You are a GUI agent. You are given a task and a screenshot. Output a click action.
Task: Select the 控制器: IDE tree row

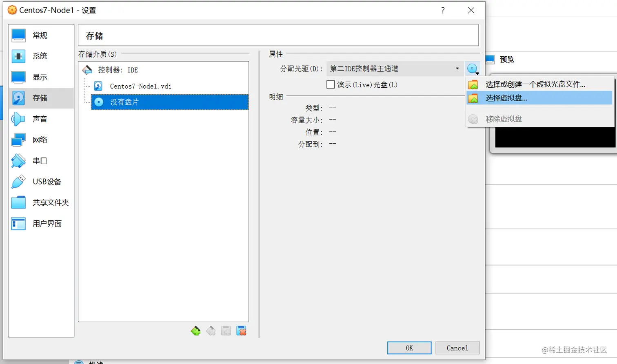click(163, 70)
